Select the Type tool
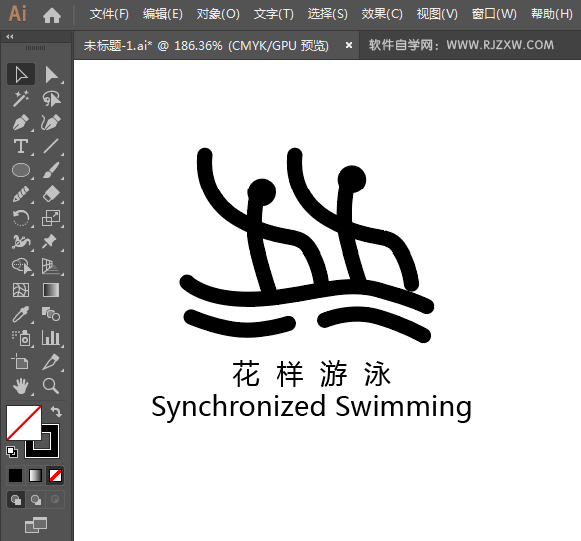Viewport: 581px width, 541px height. (x=21, y=146)
